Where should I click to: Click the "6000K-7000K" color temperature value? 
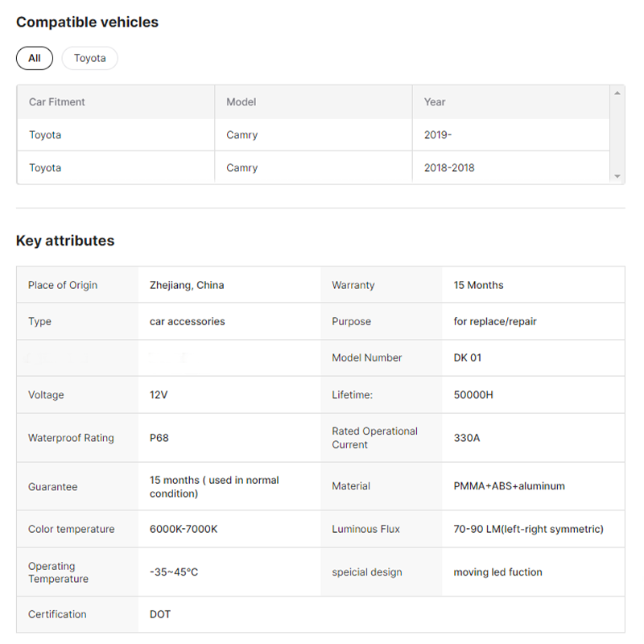point(184,529)
